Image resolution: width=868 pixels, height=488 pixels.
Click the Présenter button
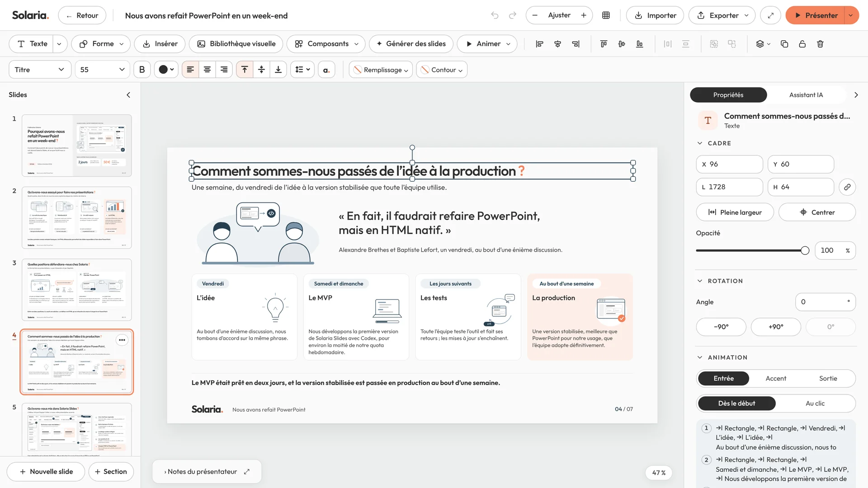(x=815, y=15)
